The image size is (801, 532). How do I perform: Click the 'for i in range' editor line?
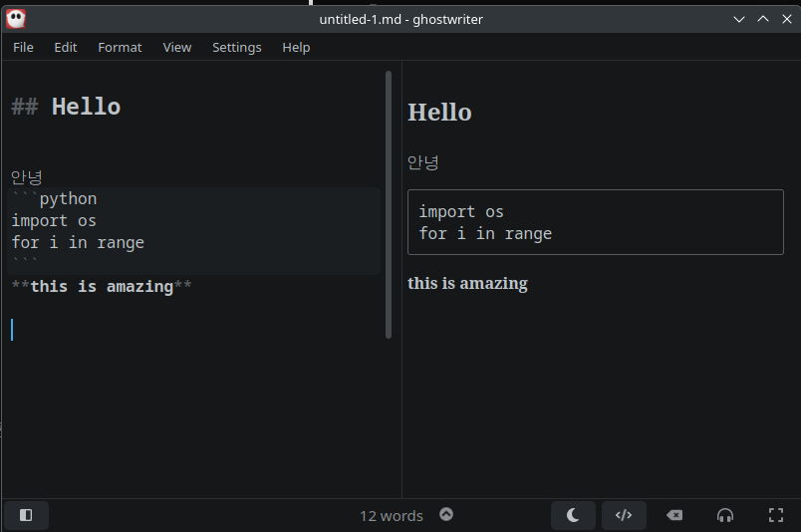78,242
